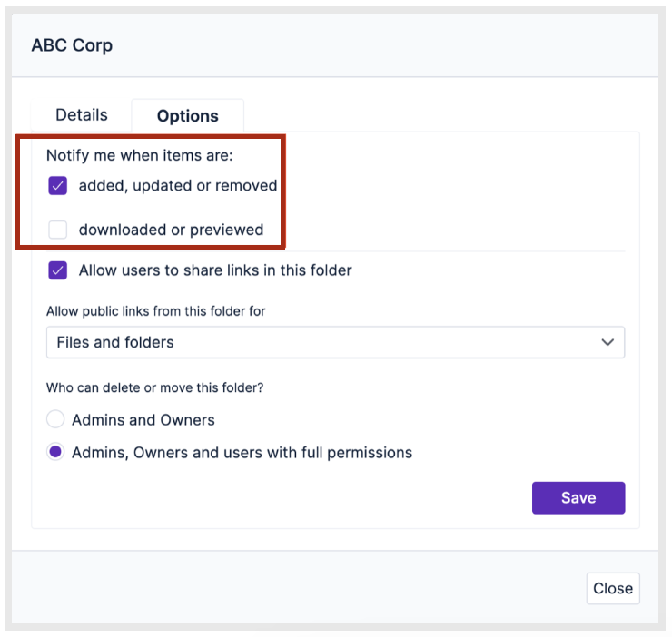Click the filled purple radio dot

[55, 452]
